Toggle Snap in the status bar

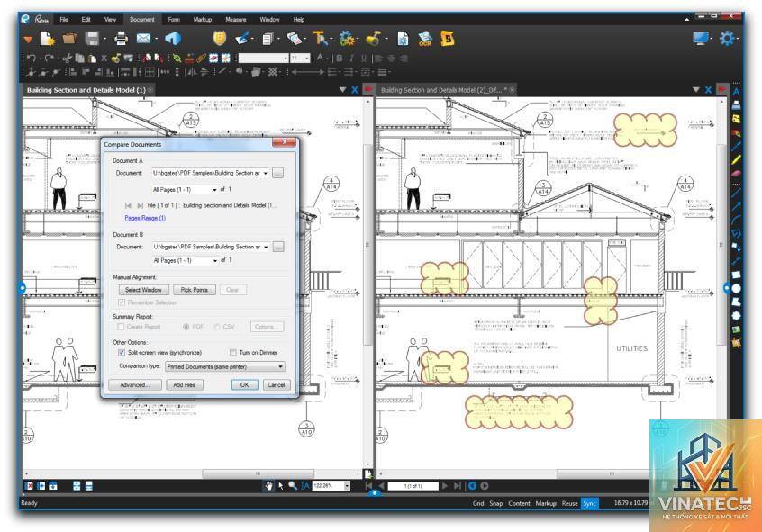[495, 503]
